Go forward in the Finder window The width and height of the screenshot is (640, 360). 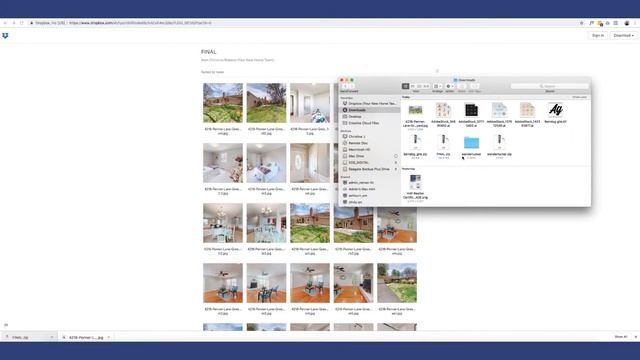(352, 86)
